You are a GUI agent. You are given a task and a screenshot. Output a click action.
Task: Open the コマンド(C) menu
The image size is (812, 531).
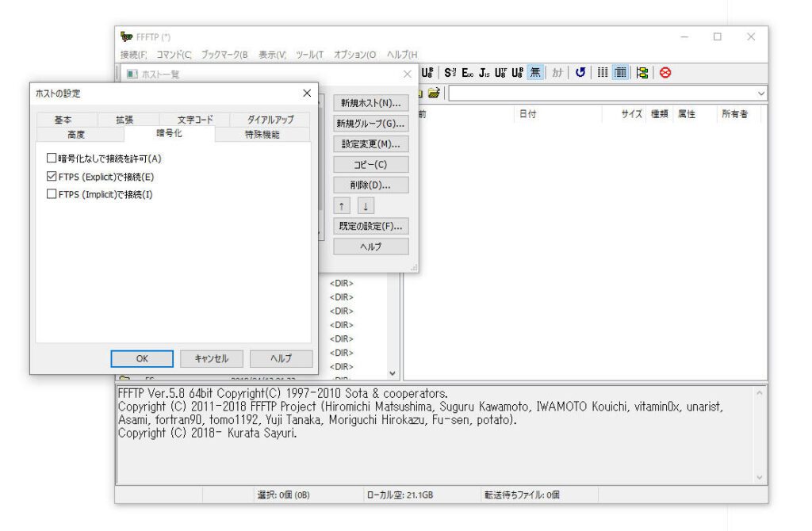[x=174, y=55]
